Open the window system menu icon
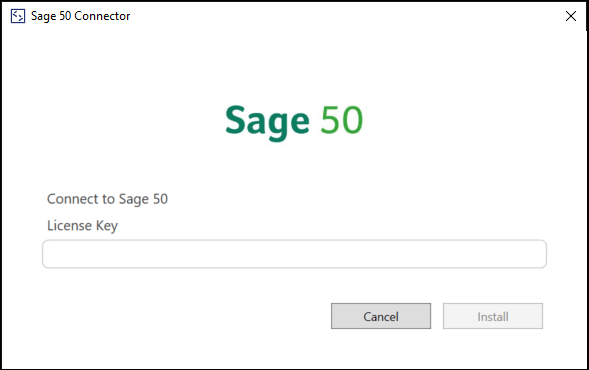The height and width of the screenshot is (370, 589). (x=18, y=16)
